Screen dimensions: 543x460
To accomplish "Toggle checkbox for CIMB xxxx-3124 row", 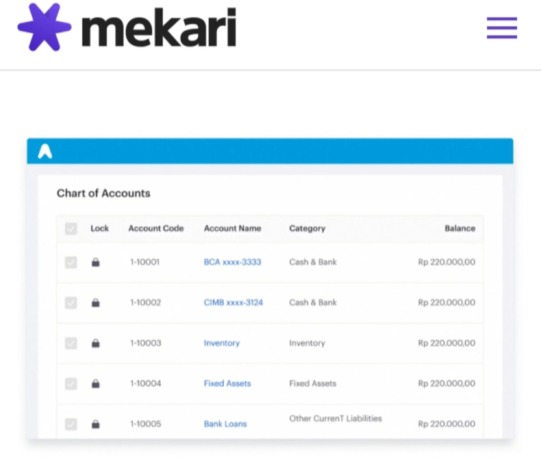I will (x=71, y=303).
